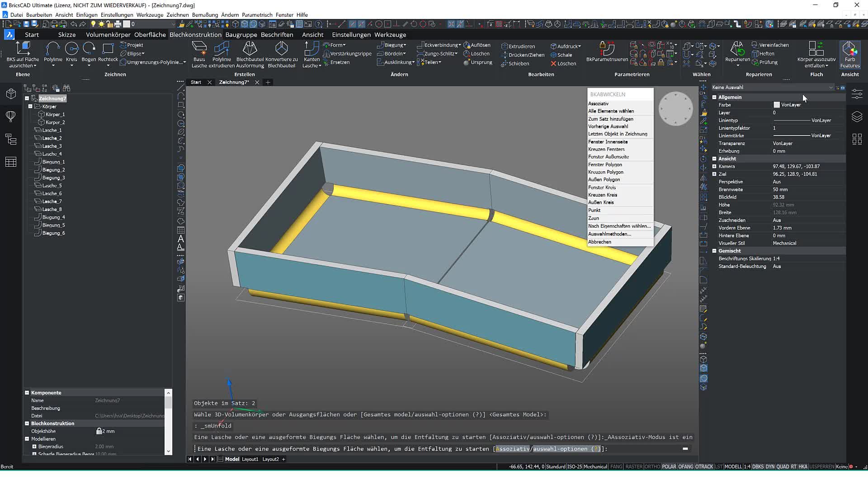Toggle DYN in status bar
Image resolution: width=868 pixels, height=488 pixels.
[770, 467]
